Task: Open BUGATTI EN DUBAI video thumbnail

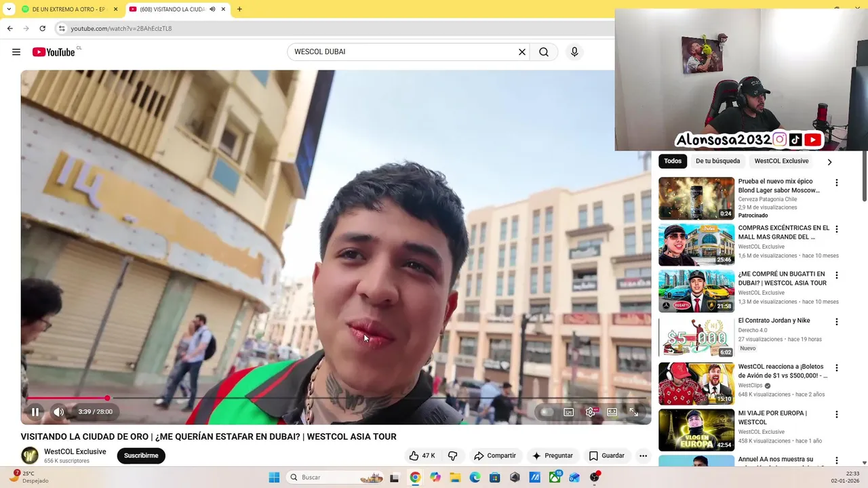Action: tap(696, 291)
